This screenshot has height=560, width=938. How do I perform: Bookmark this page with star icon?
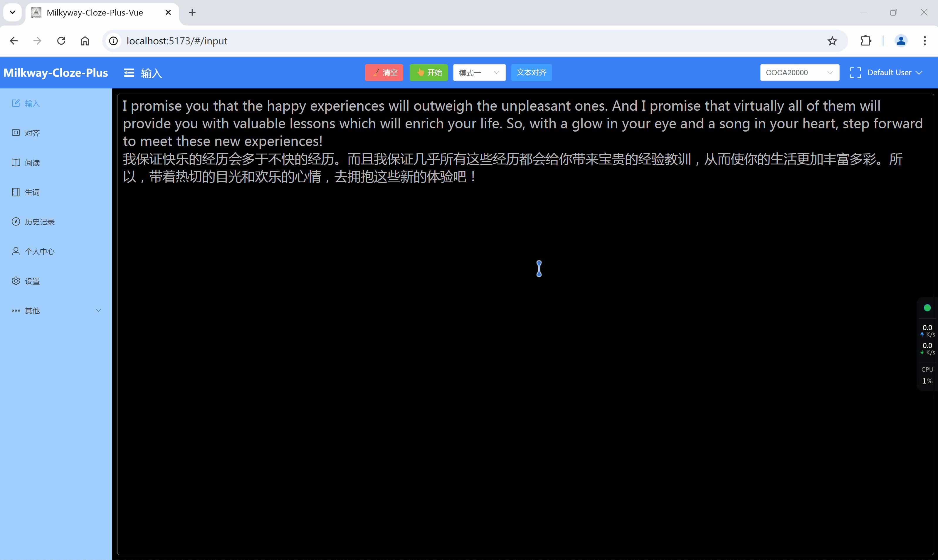(832, 41)
